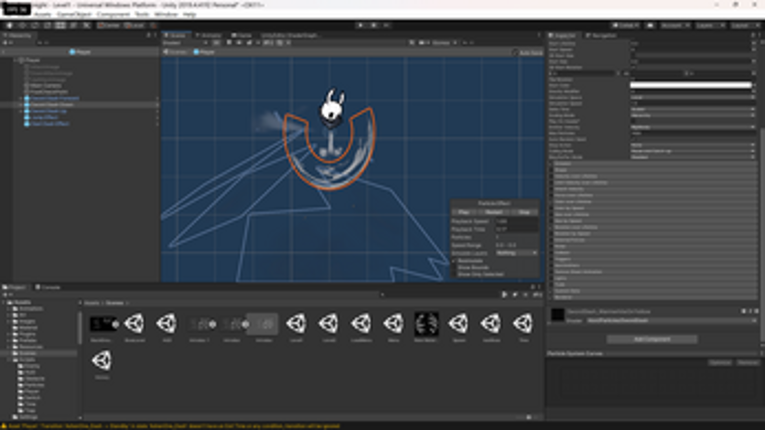Viewport: 765px width, 430px height.
Task: Open the Component menu
Action: pos(113,15)
